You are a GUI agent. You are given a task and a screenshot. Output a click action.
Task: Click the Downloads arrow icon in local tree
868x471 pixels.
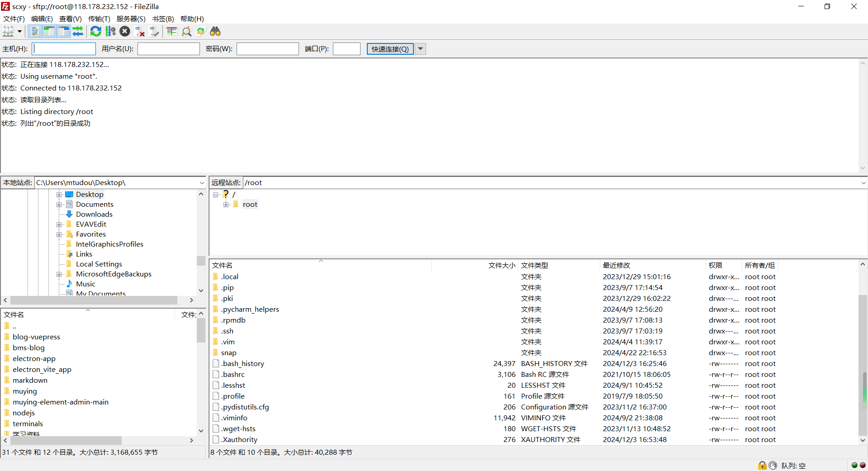click(x=69, y=214)
